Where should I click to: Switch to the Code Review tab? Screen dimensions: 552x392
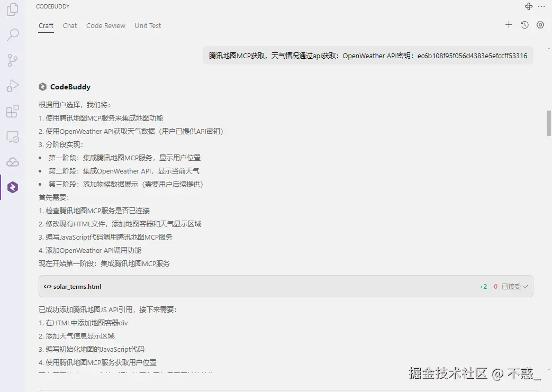[x=106, y=26]
